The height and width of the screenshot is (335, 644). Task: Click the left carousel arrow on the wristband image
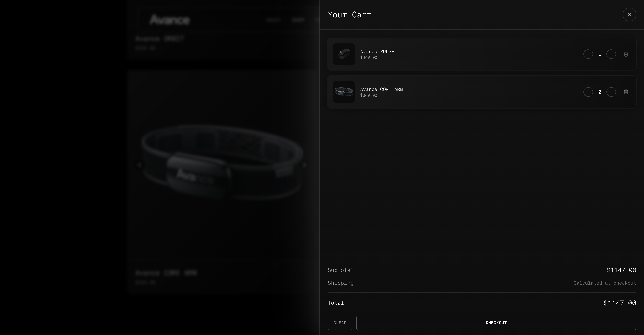pos(140,165)
